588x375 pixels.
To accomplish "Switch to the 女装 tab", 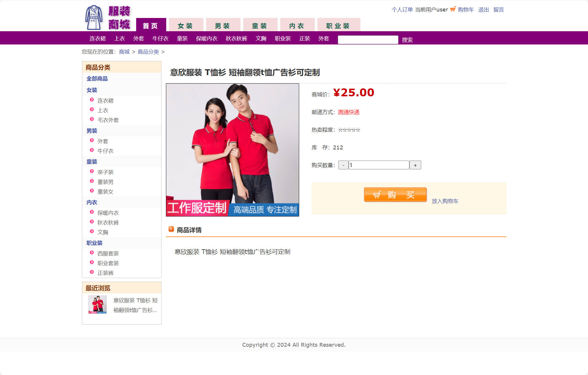I will (x=185, y=26).
